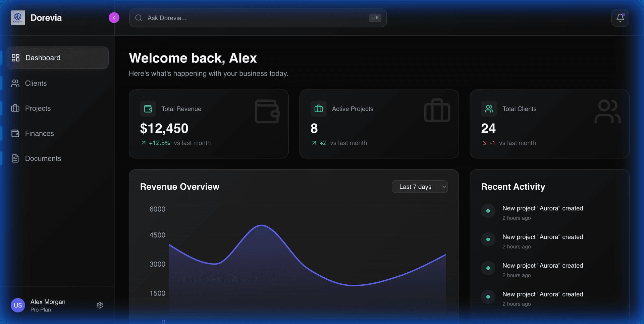The width and height of the screenshot is (644, 324).
Task: Open the New project Aurora activity entry
Action: 543,208
